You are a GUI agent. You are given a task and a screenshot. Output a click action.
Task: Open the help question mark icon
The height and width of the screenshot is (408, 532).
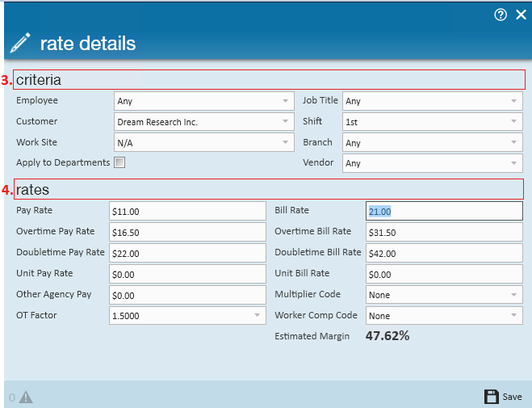[x=501, y=15]
